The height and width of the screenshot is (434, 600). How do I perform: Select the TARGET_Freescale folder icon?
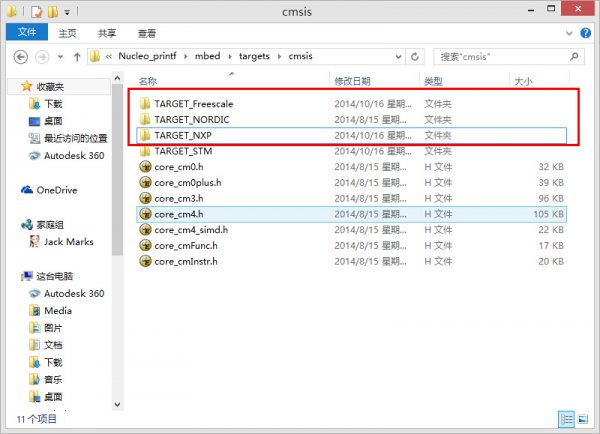click(145, 104)
